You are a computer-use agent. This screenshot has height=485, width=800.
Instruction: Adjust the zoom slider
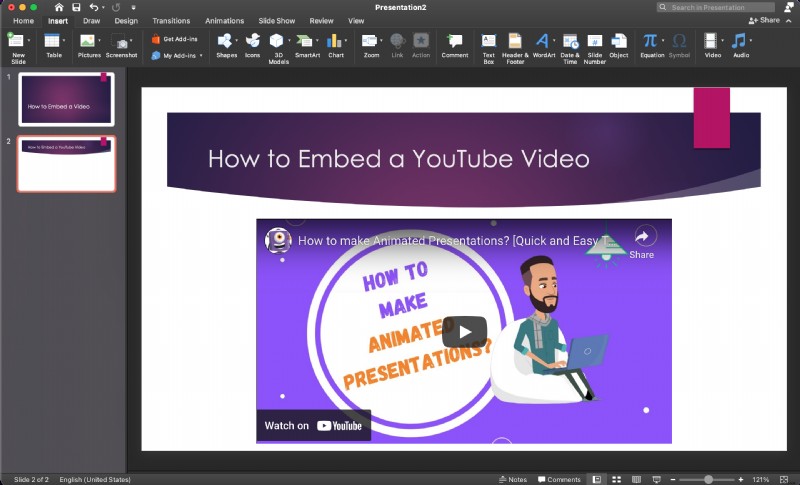click(x=708, y=479)
